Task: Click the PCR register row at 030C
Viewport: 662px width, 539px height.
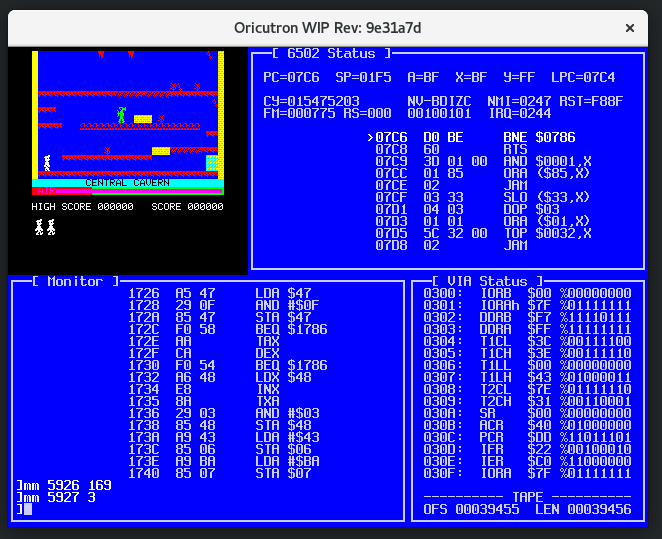Action: coord(527,437)
